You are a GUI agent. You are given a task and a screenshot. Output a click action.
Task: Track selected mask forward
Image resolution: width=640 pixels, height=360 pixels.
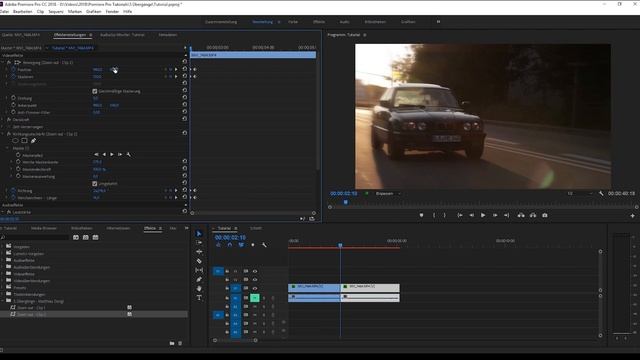[112, 155]
